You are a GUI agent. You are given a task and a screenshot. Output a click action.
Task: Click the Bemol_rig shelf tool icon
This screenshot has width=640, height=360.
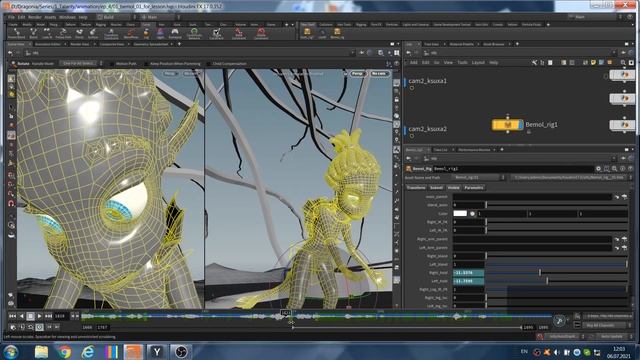(337, 33)
